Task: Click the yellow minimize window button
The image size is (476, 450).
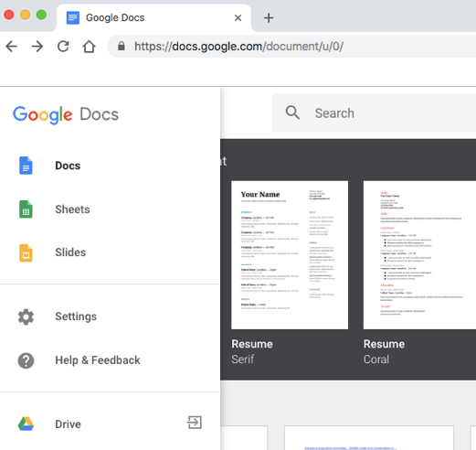Action: tap(25, 15)
